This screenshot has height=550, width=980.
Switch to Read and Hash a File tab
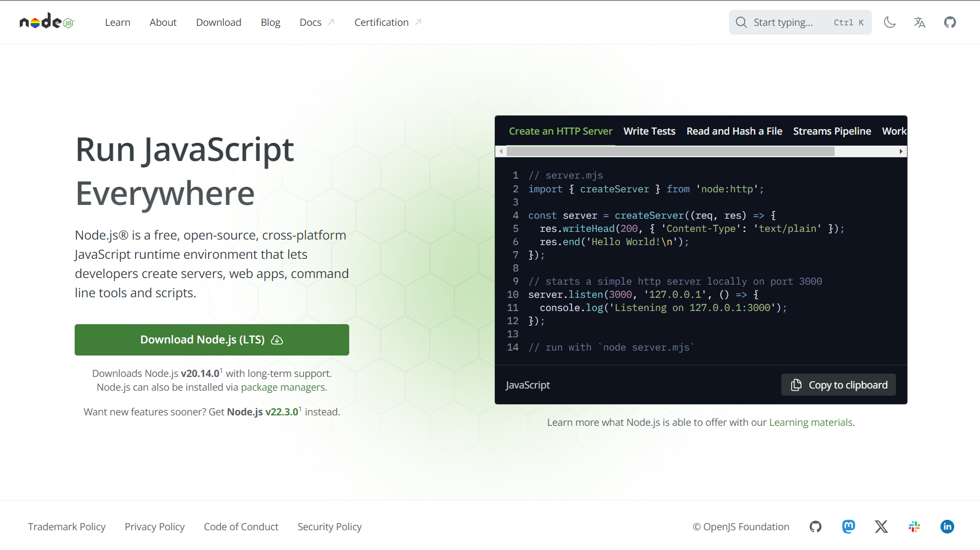pyautogui.click(x=734, y=131)
